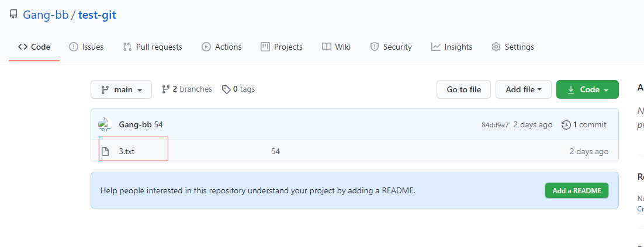Open the Actions tab
The image size is (644, 247).
pyautogui.click(x=221, y=47)
